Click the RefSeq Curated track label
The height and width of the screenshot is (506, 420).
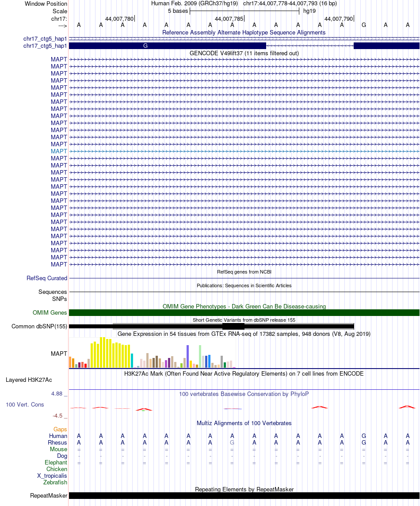pyautogui.click(x=47, y=278)
